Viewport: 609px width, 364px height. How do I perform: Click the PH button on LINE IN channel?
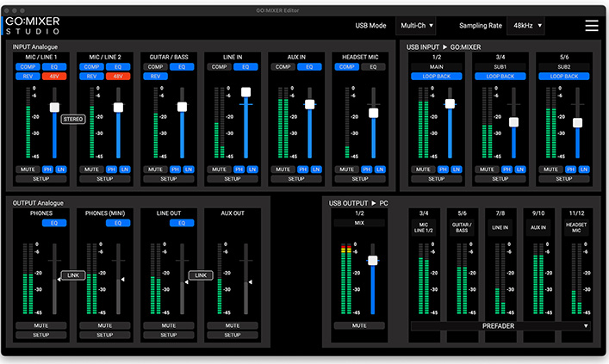239,170
